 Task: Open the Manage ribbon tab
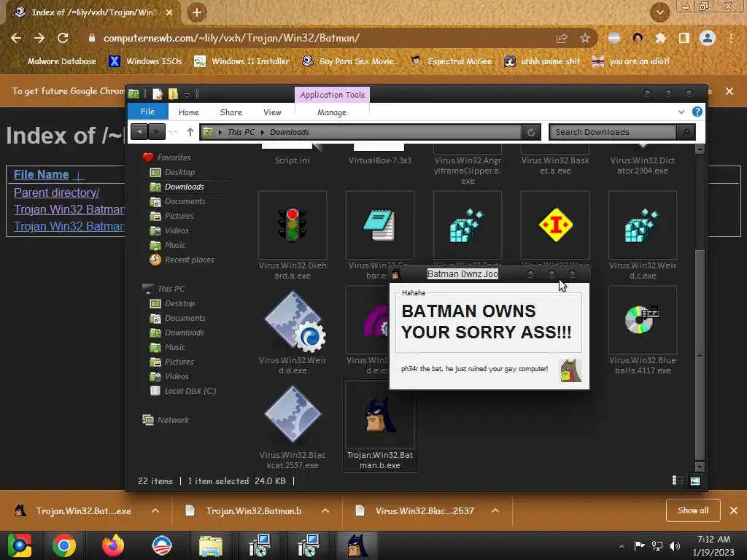[332, 112]
